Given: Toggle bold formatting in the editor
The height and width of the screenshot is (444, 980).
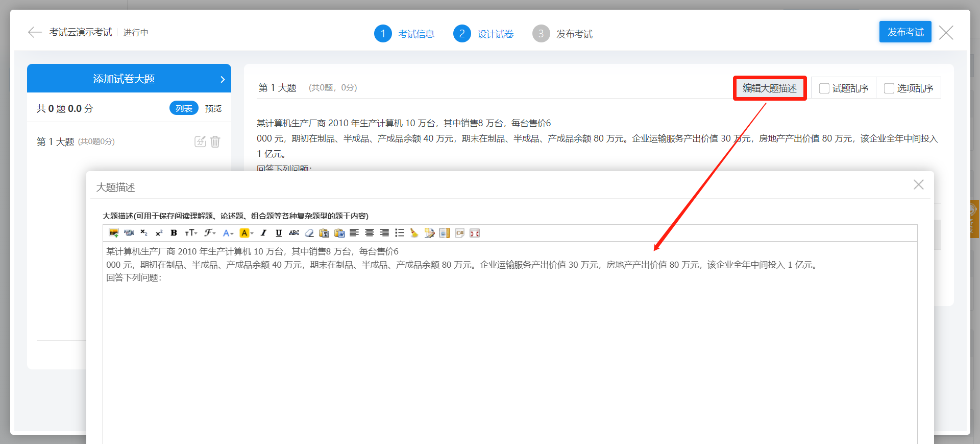Looking at the screenshot, I should (174, 233).
